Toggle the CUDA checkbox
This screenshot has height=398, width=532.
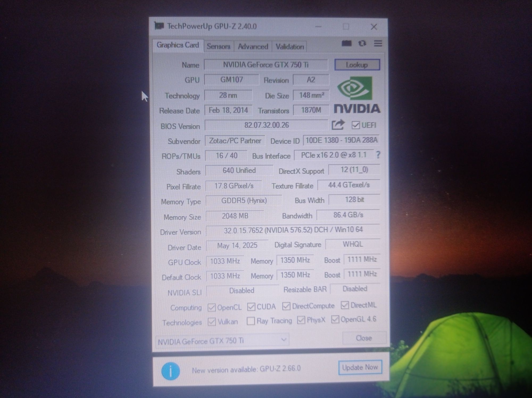click(x=251, y=307)
